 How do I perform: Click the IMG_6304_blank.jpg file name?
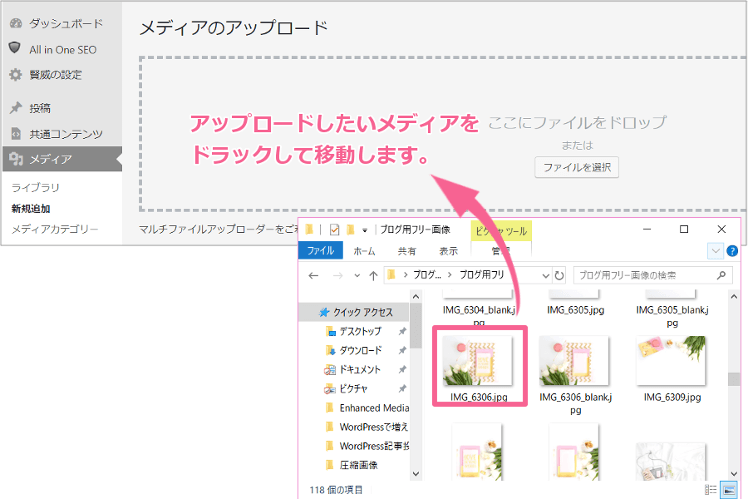click(x=479, y=316)
